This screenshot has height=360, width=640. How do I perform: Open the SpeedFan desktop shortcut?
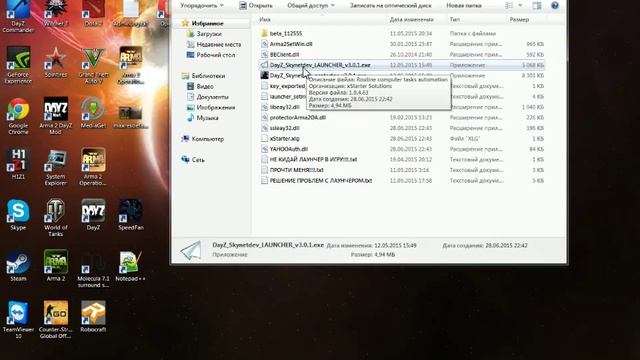click(x=131, y=215)
